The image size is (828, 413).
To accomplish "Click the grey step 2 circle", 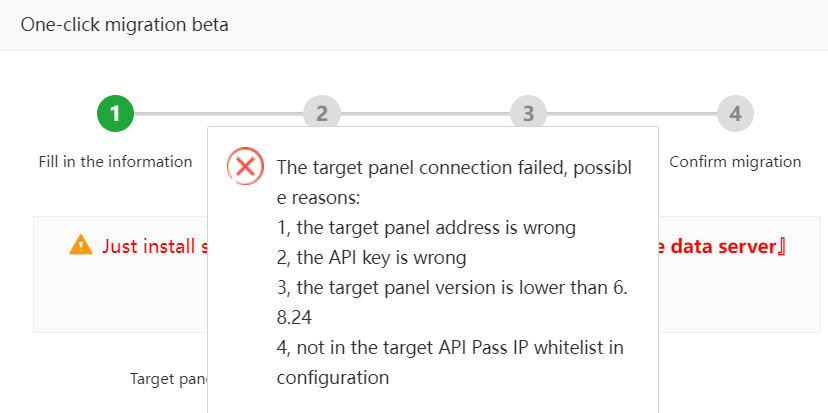I will click(322, 114).
